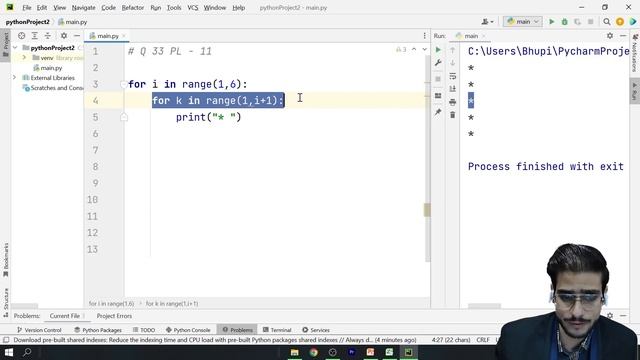
Task: Click editor vertical scrollbar marker
Action: coord(427,210)
